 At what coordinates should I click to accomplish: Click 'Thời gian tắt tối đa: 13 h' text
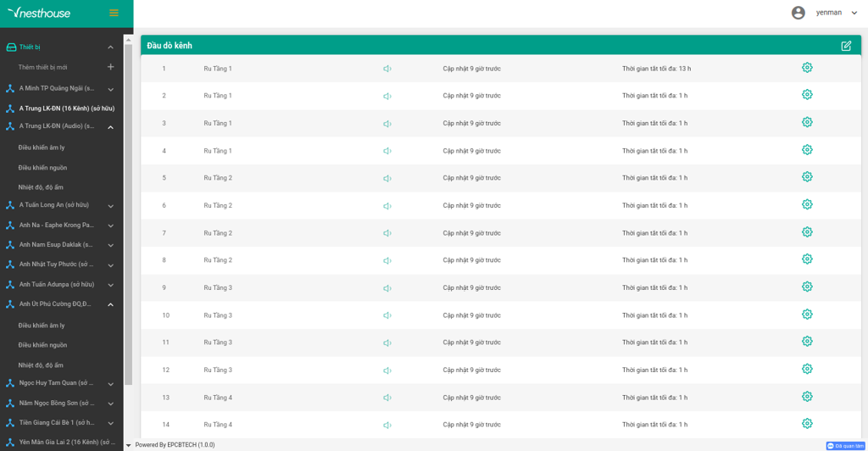(657, 69)
